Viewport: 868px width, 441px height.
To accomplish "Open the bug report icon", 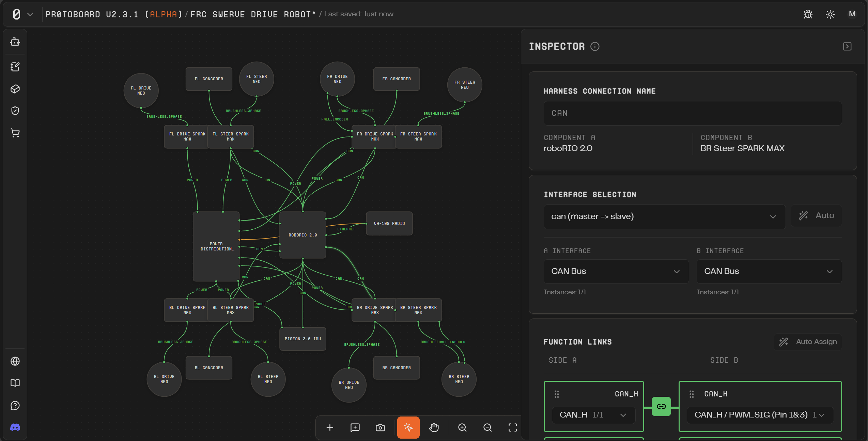I will tap(808, 14).
